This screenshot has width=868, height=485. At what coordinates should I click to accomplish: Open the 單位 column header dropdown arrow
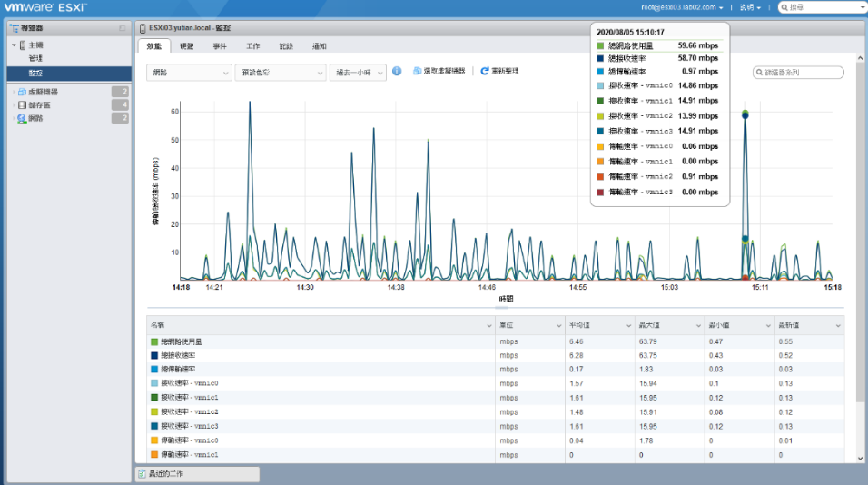point(558,325)
